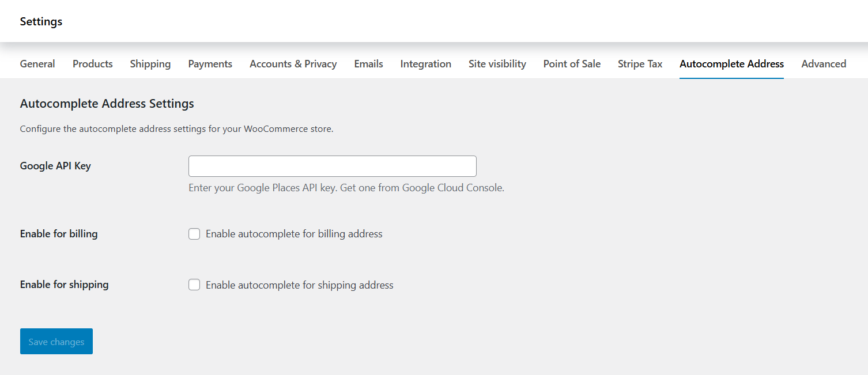The height and width of the screenshot is (375, 868).
Task: Click the "Enable for billing" row label
Action: [x=59, y=234]
